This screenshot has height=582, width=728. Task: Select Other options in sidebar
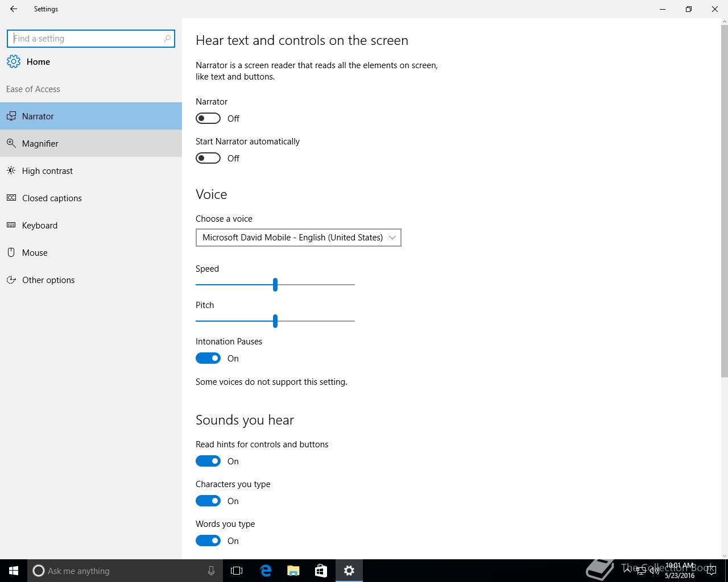pos(91,280)
